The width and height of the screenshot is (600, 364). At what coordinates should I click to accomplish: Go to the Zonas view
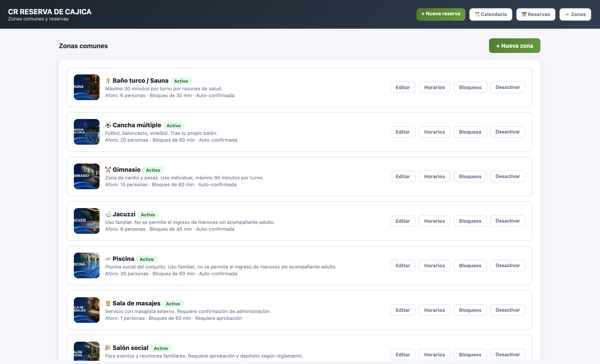575,14
